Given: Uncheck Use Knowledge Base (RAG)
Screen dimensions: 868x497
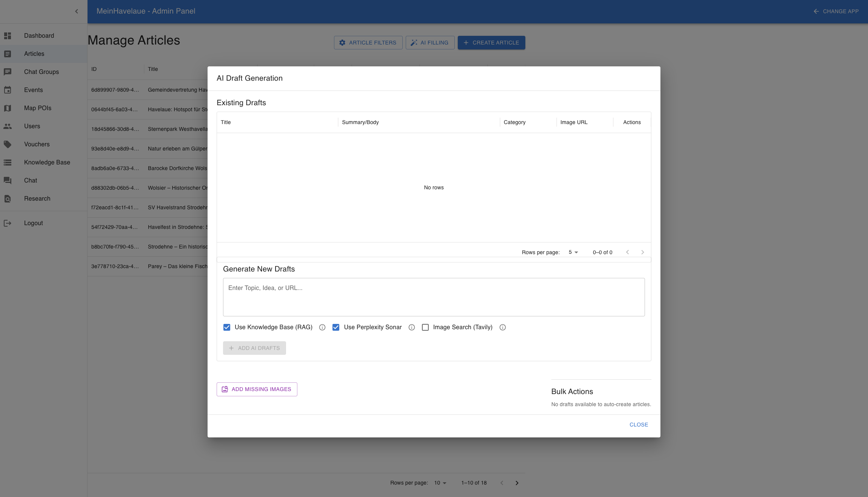Looking at the screenshot, I should (226, 327).
